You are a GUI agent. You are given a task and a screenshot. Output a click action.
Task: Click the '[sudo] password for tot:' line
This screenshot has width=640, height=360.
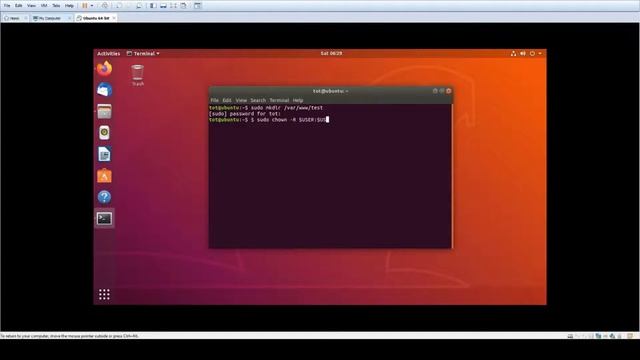point(245,114)
